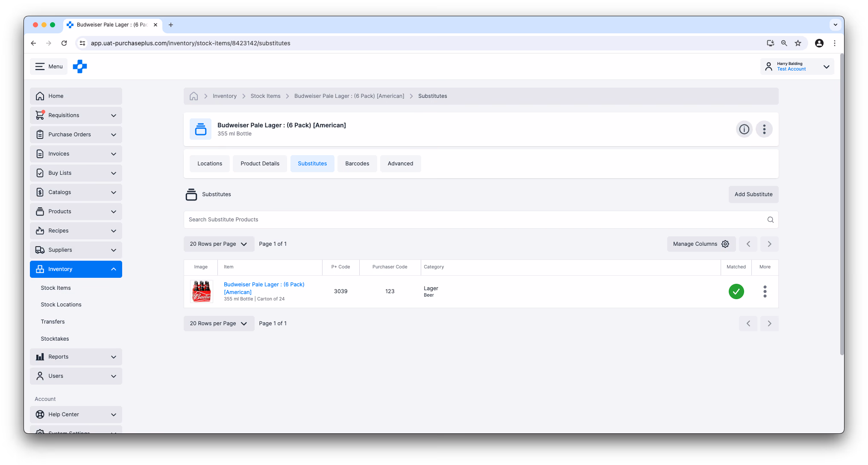Screen dimensions: 868x465
Task: Open the Harry Balding account dropdown
Action: 797,67
